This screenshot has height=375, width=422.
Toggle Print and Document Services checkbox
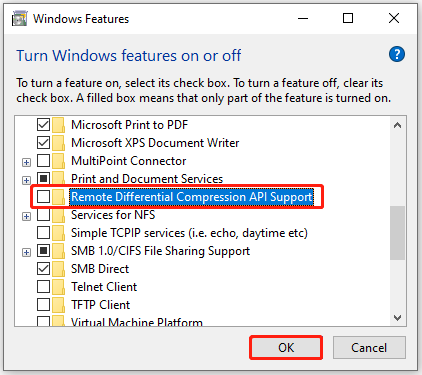43,179
